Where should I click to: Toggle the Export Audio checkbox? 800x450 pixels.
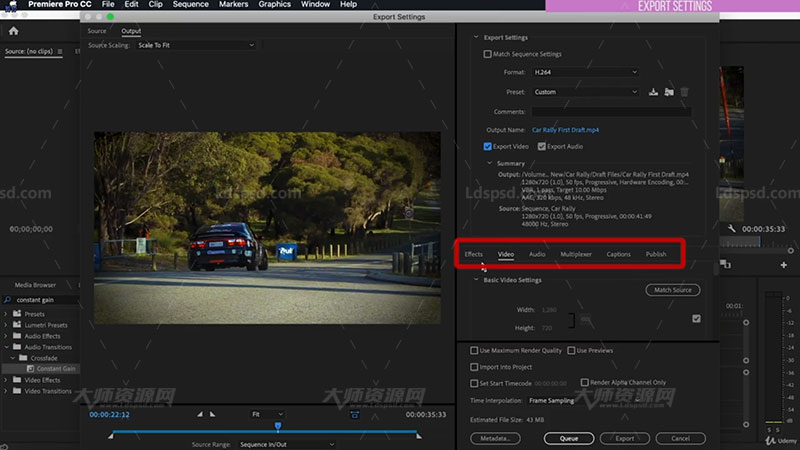pos(541,146)
